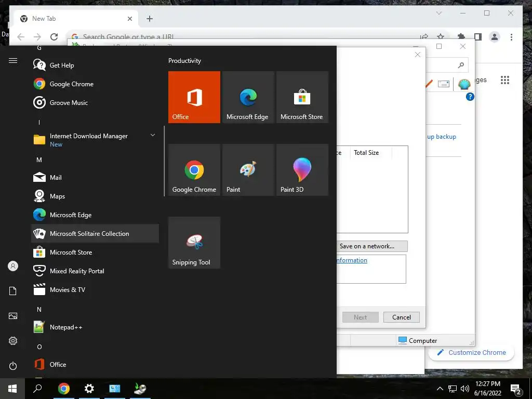Launch Mixed Reality Portal
Viewport: 532px width, 399px height.
95,271
